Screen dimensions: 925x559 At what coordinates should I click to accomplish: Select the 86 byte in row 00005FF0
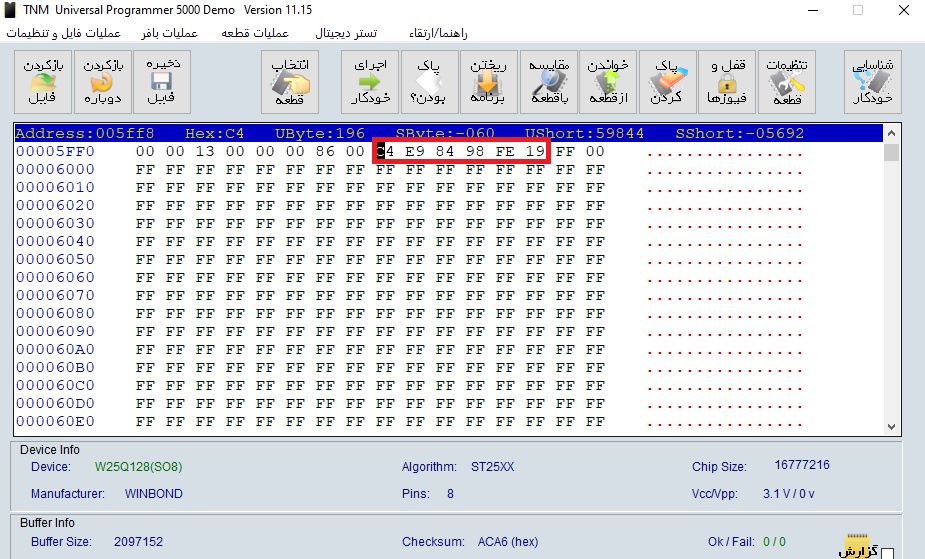pyautogui.click(x=325, y=152)
